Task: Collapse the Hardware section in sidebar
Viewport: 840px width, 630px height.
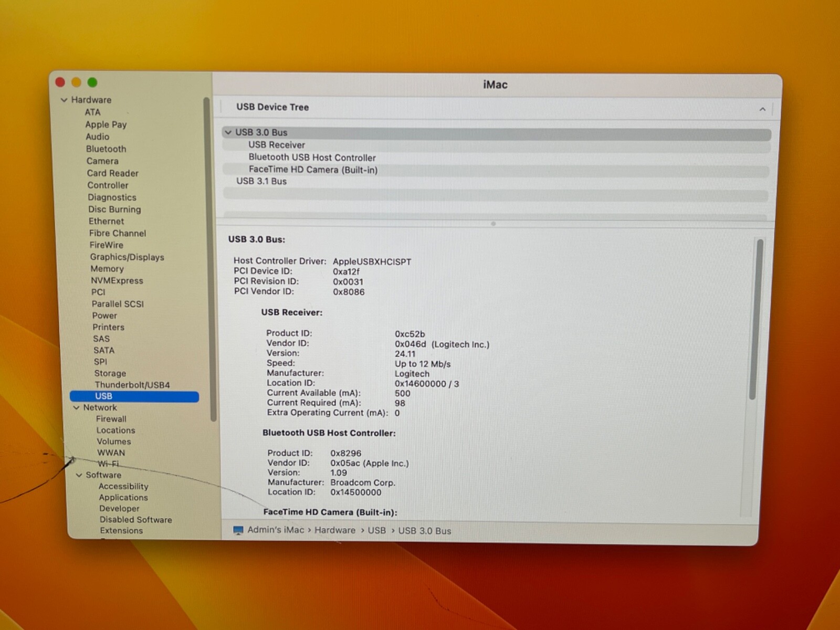Action: click(x=64, y=100)
